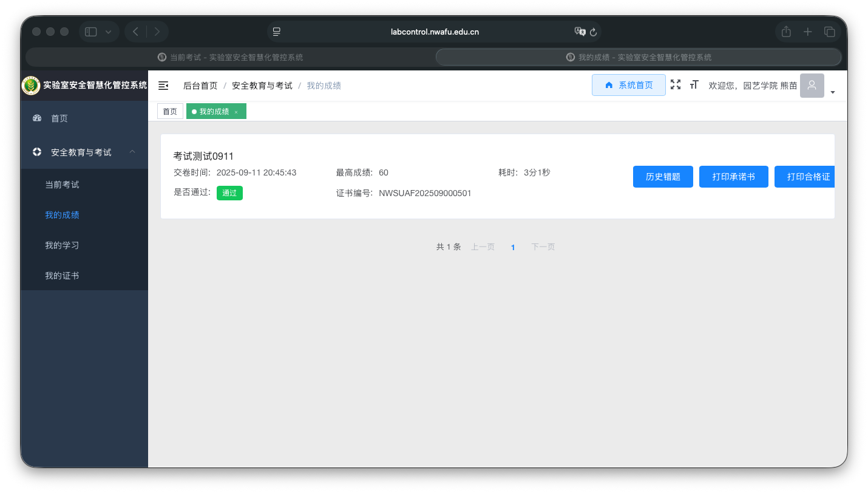The image size is (868, 493).
Task: Toggle Safari sidebar icon
Action: pos(91,32)
